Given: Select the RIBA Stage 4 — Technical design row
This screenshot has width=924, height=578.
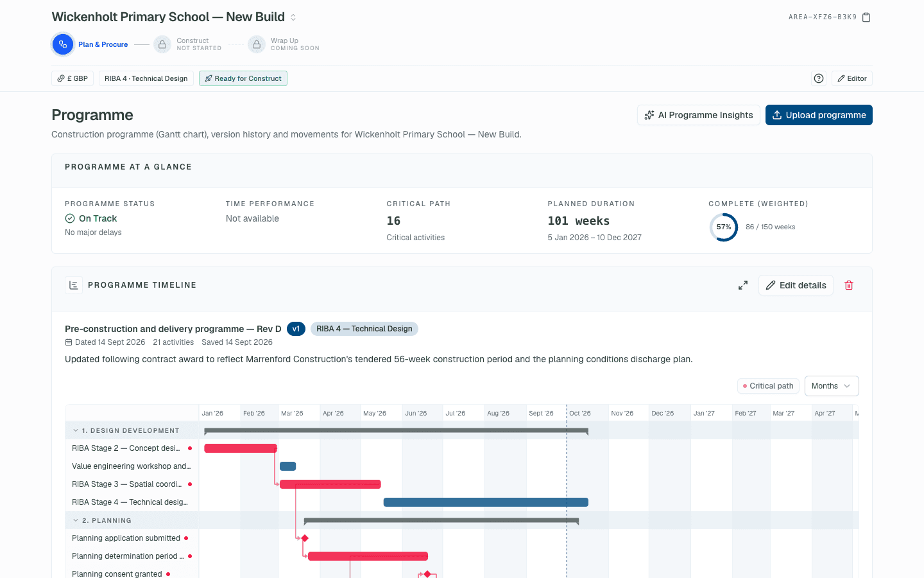Looking at the screenshot, I should [x=132, y=502].
